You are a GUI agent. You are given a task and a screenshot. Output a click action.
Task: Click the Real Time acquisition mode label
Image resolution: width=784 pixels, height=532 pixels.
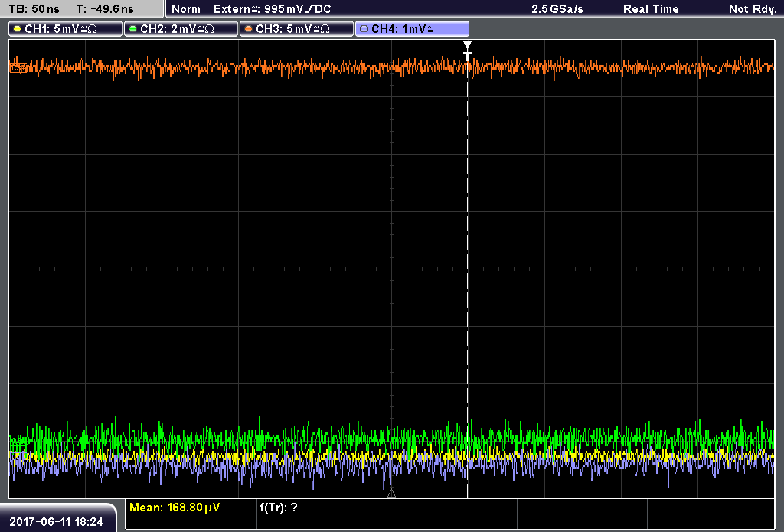coord(651,9)
